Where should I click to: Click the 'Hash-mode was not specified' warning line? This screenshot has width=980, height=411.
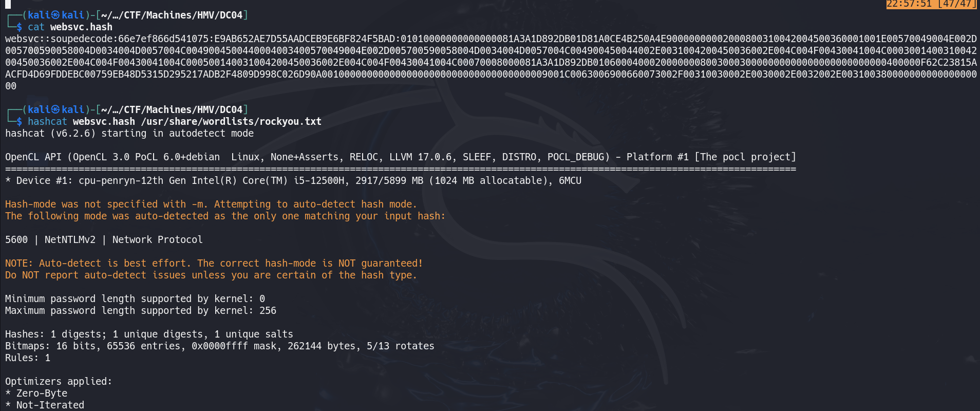pyautogui.click(x=211, y=204)
